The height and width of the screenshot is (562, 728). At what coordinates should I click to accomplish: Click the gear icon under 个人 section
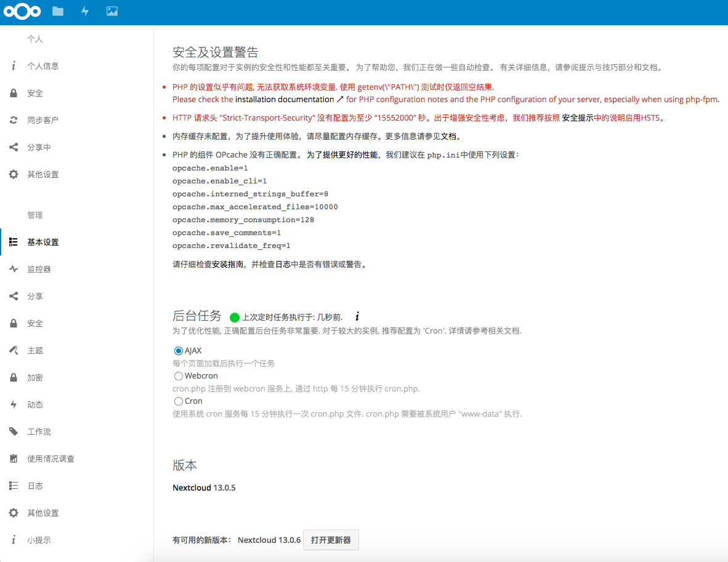pos(14,174)
